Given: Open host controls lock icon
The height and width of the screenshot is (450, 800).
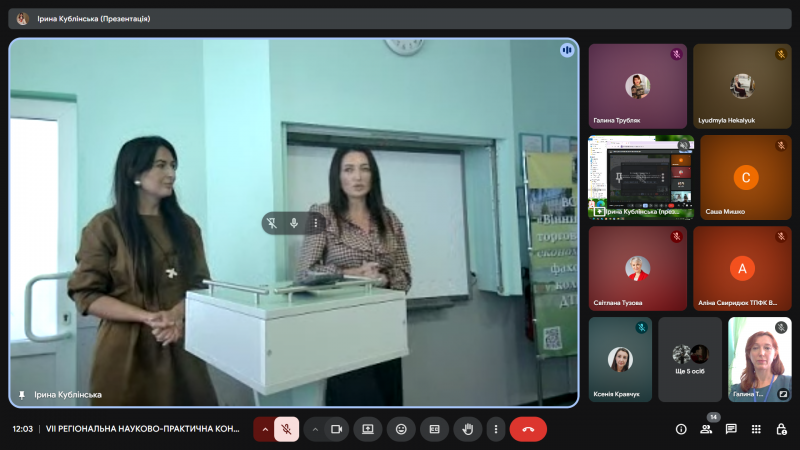Looking at the screenshot, I should click(x=780, y=429).
